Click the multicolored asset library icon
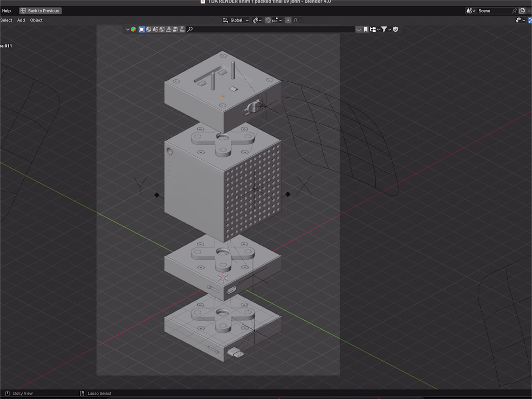Screen dimensions: 532x399 coord(133,30)
